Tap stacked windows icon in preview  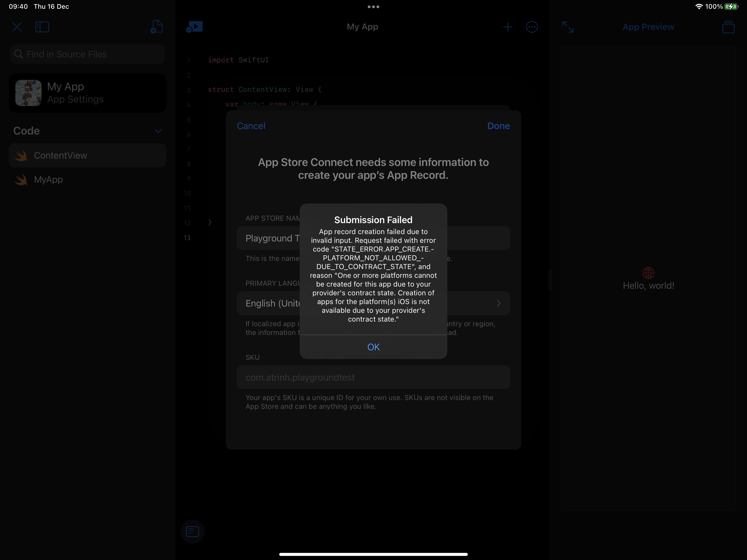[728, 27]
